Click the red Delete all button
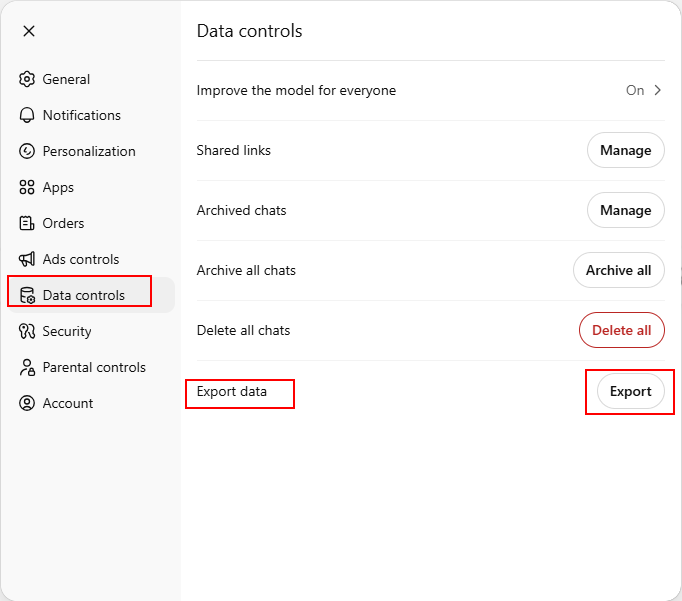The height and width of the screenshot is (601, 682). [x=622, y=330]
